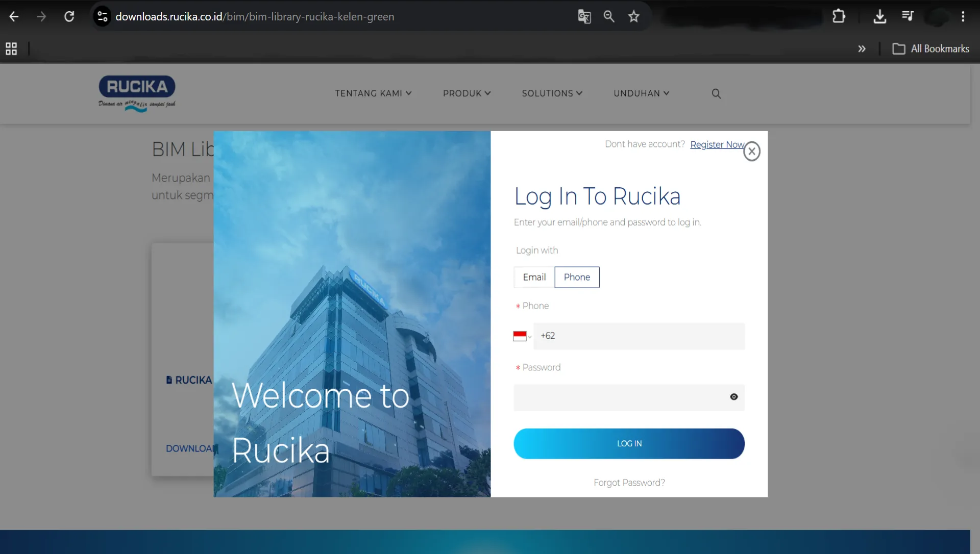Click the address bar URL
This screenshot has width=980, height=554.
(255, 16)
